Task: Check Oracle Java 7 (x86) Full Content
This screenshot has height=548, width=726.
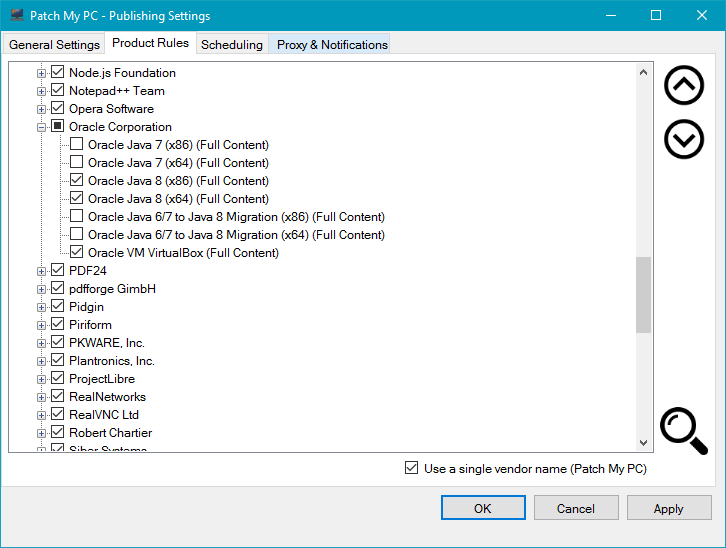Action: pyautogui.click(x=76, y=144)
